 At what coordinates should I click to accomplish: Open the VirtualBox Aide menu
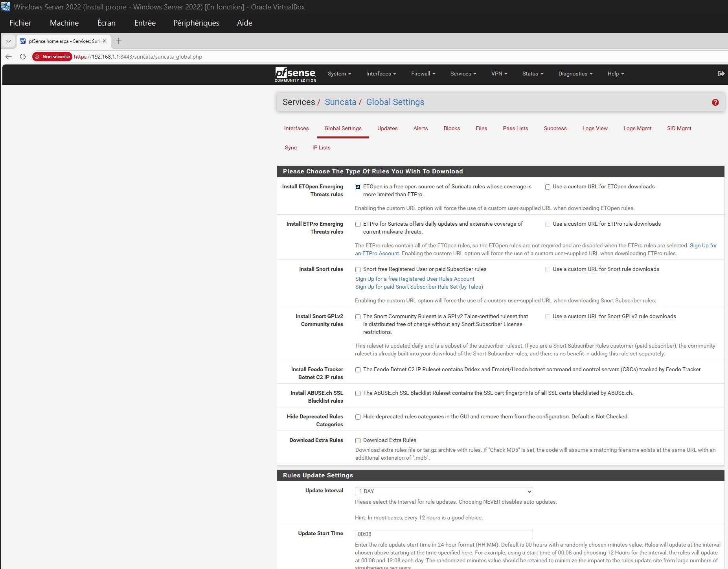(245, 23)
